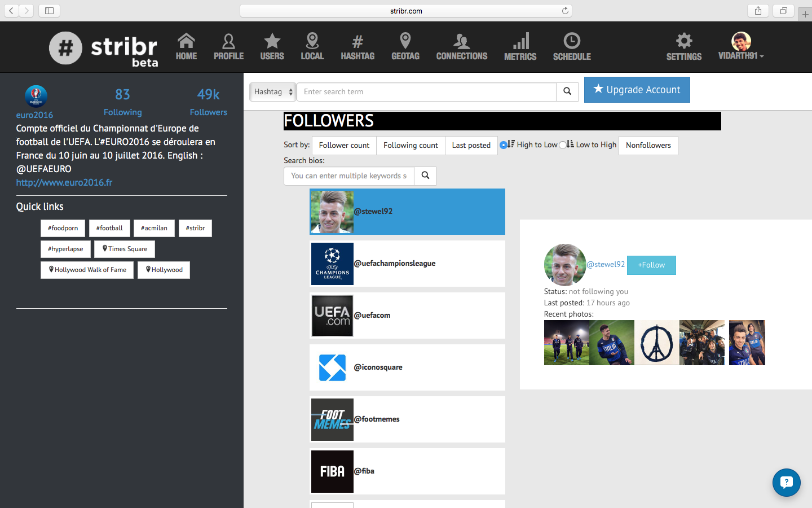Viewport: 812px width, 508px height.
Task: Go forward with browser forward arrow
Action: (27, 11)
